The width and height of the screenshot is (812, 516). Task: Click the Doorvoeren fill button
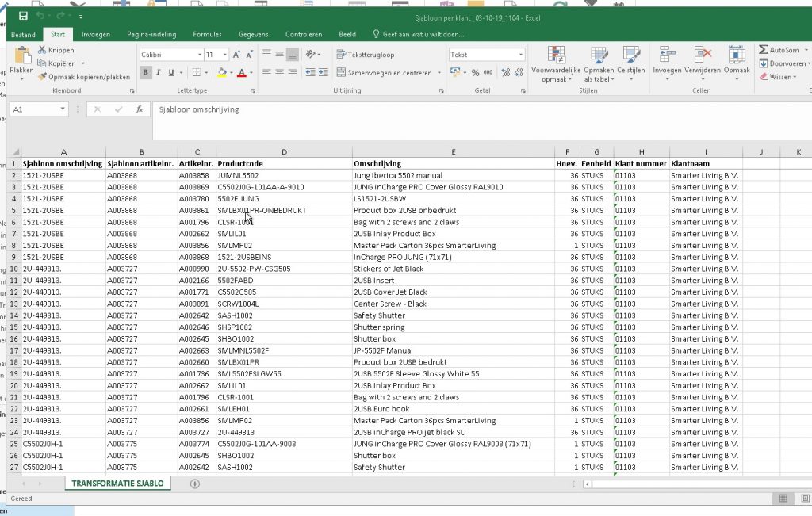(x=783, y=63)
